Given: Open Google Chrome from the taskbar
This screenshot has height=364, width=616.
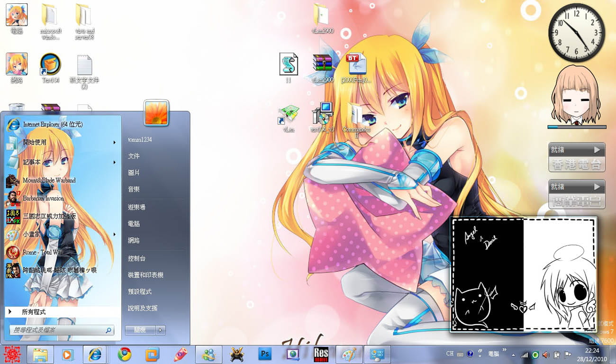Looking at the screenshot, I should [x=125, y=354].
